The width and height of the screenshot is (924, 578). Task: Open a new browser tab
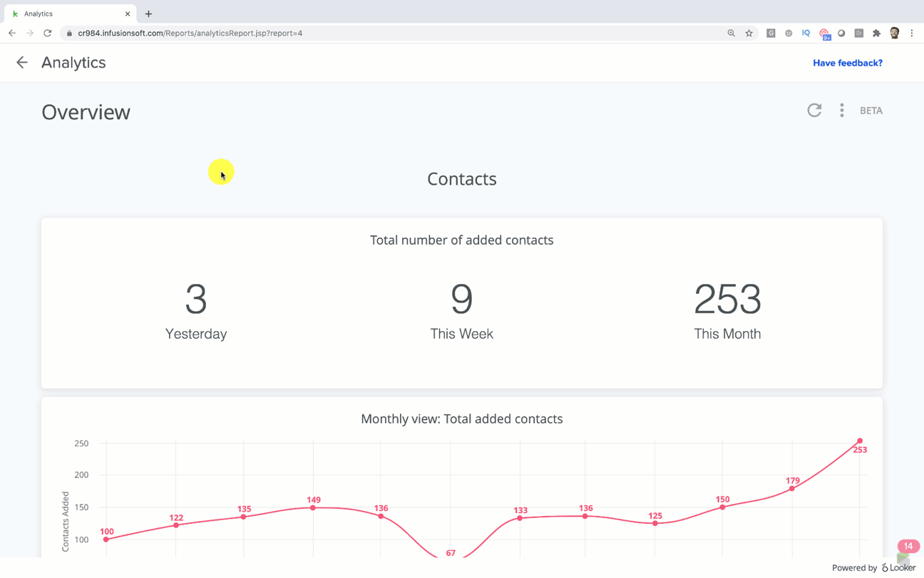(x=148, y=14)
